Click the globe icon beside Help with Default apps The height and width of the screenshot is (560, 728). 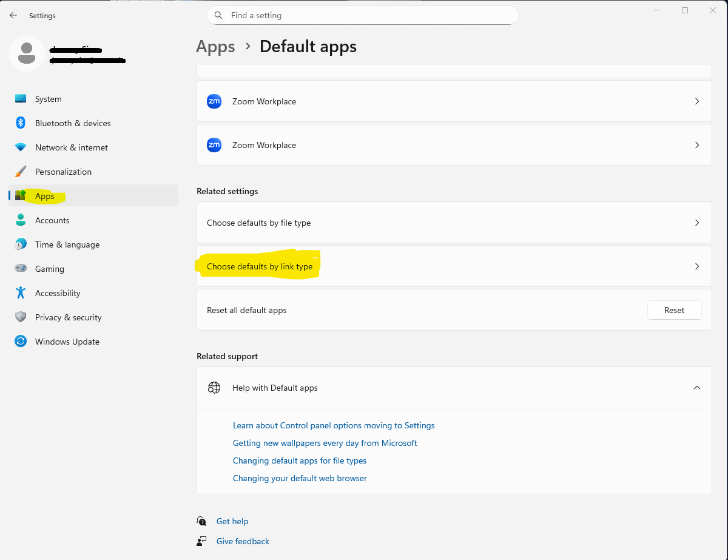214,387
